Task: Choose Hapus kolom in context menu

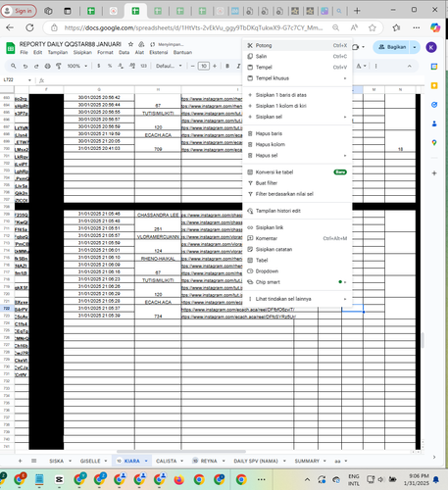Action: [297, 144]
